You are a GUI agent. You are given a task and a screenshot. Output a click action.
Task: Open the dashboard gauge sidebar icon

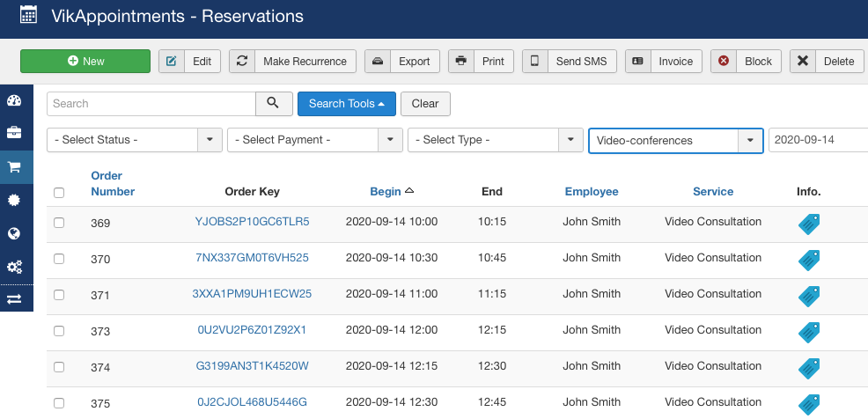click(x=14, y=100)
